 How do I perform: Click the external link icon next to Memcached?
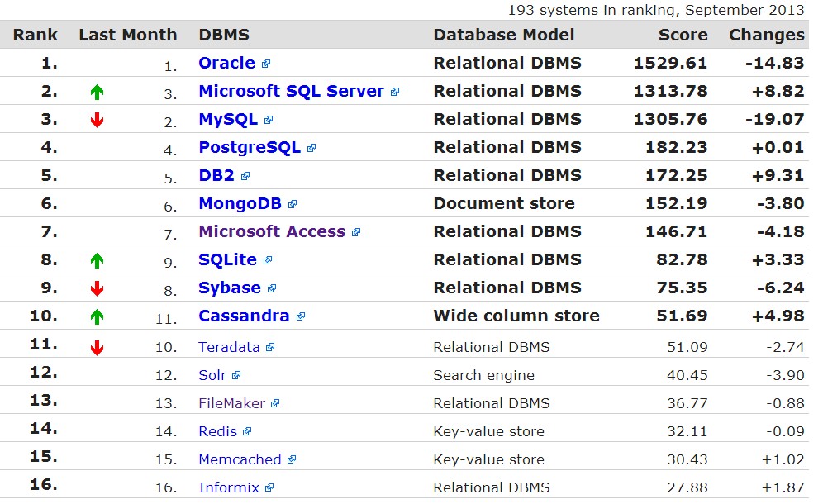(x=292, y=459)
